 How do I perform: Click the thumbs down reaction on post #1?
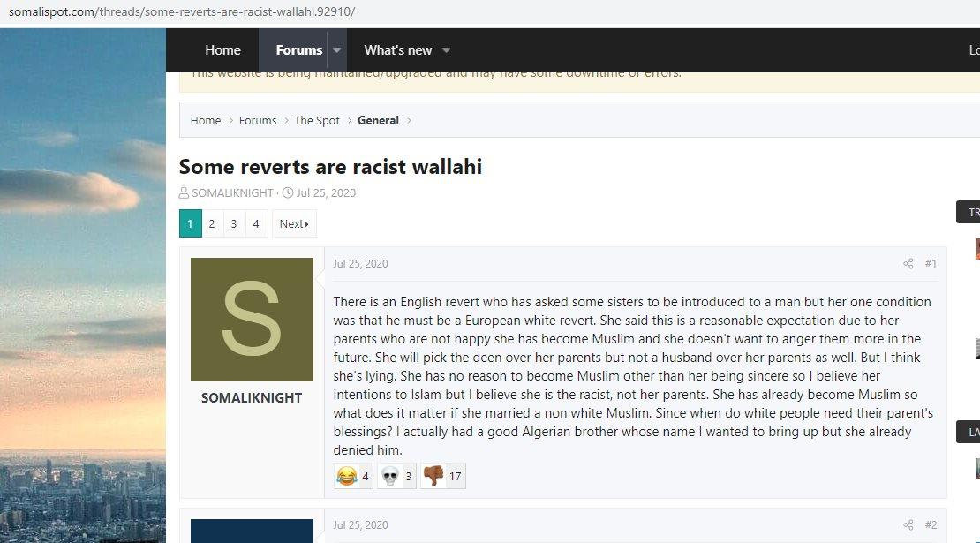click(443, 476)
